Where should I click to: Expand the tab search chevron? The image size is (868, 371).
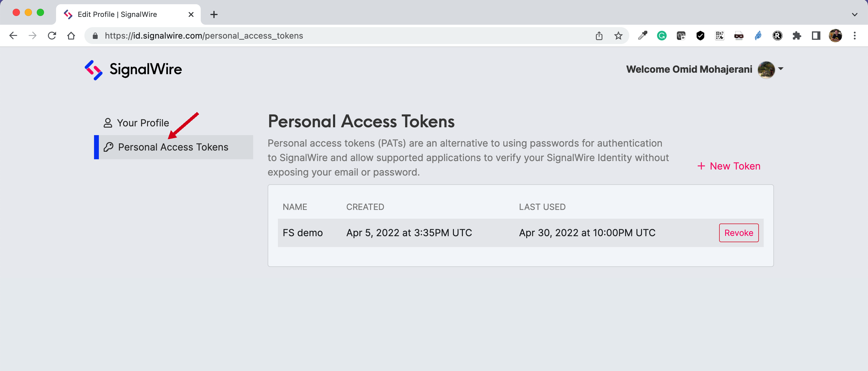tap(854, 14)
